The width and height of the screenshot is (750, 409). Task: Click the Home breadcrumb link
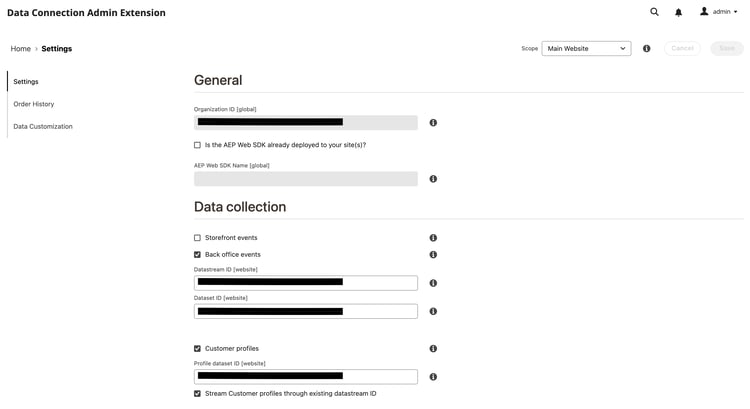click(20, 48)
